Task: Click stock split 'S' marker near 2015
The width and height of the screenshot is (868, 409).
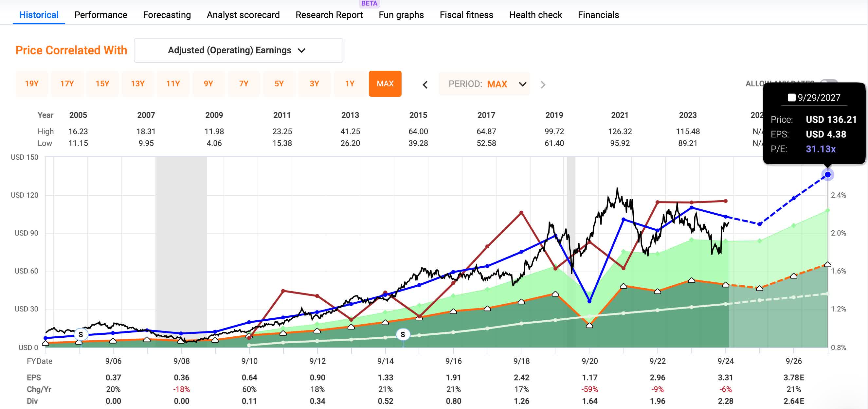Action: 403,334
